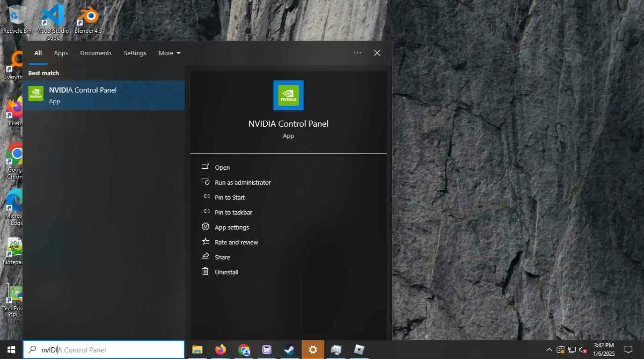
Task: Click the Pin to taskbar pin icon
Action: 205,212
